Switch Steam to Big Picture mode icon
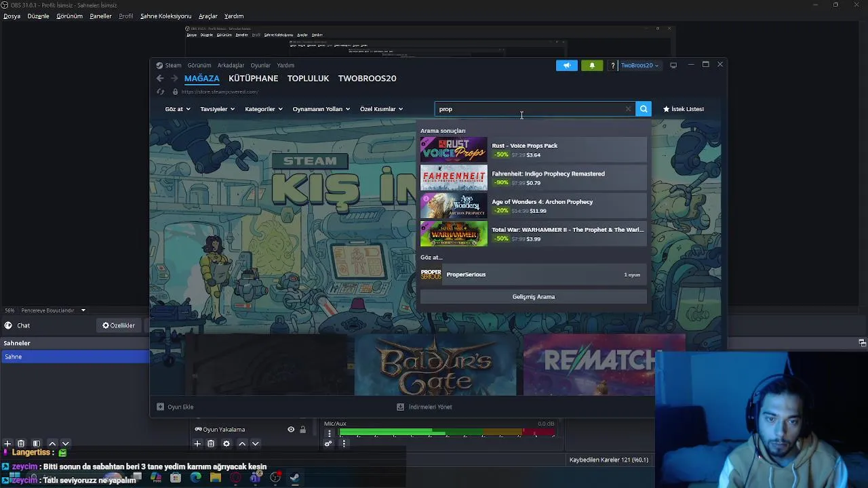This screenshot has width=868, height=488. 673,65
